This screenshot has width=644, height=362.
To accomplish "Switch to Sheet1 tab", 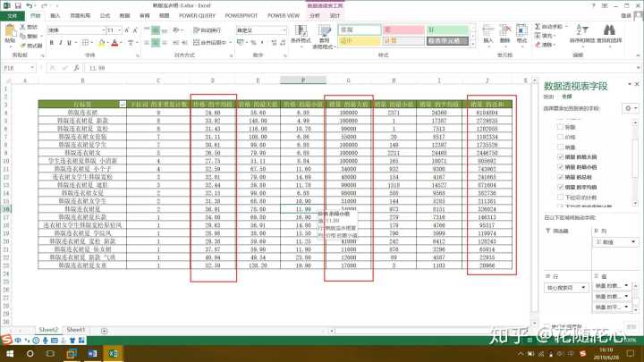I will pos(76,330).
